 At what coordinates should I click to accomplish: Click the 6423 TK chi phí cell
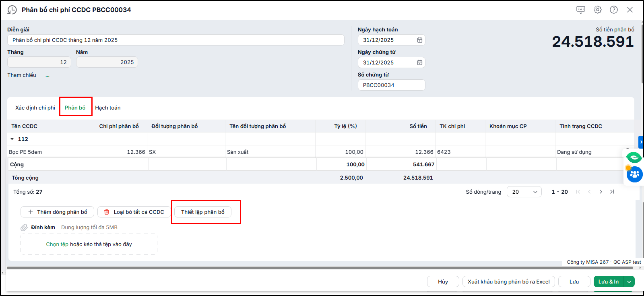click(460, 152)
